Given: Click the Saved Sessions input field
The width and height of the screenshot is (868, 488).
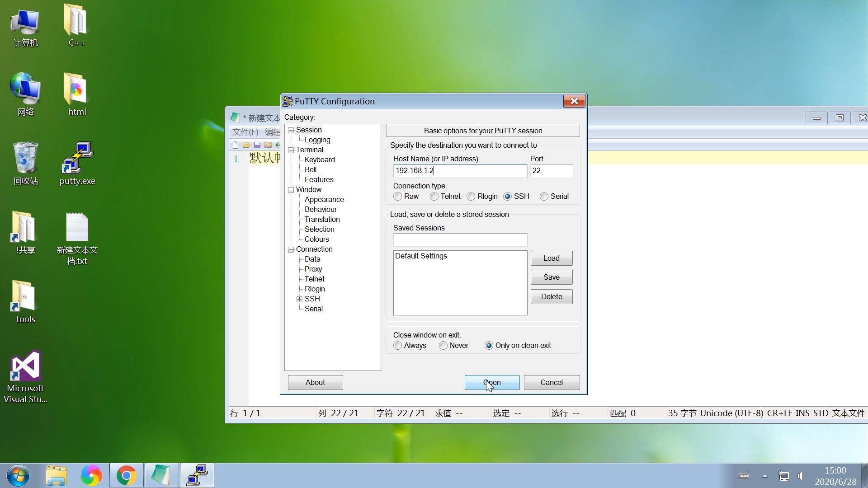Looking at the screenshot, I should tap(460, 239).
